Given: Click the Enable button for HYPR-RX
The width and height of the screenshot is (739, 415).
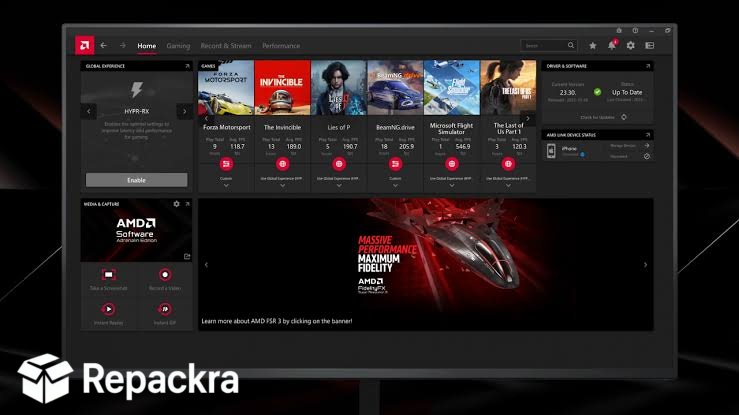Looking at the screenshot, I should [136, 180].
